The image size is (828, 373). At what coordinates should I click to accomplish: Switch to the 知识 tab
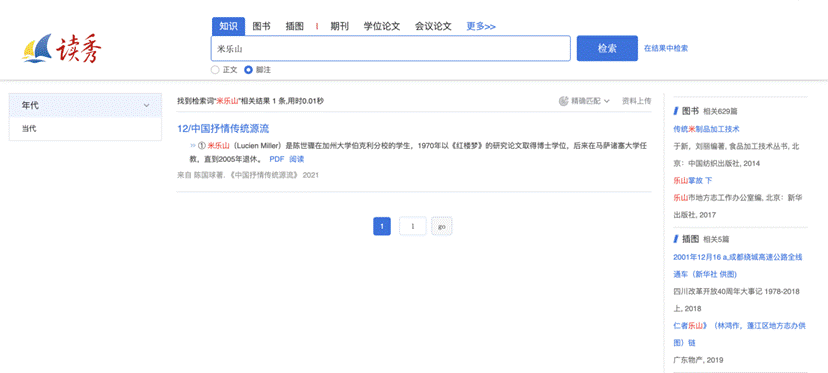coord(229,26)
